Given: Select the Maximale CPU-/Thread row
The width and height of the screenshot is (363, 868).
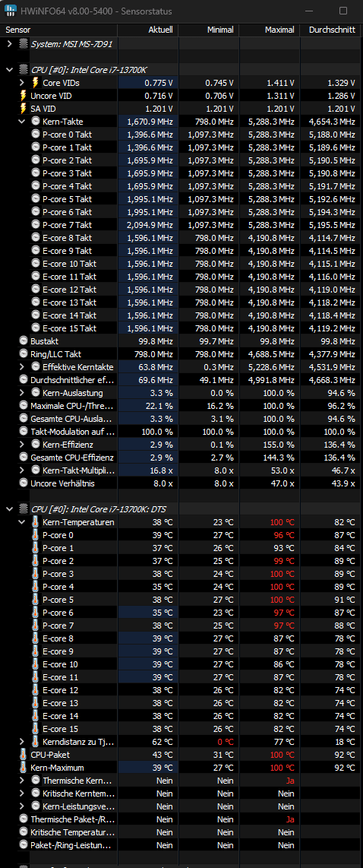Looking at the screenshot, I should 181,406.
